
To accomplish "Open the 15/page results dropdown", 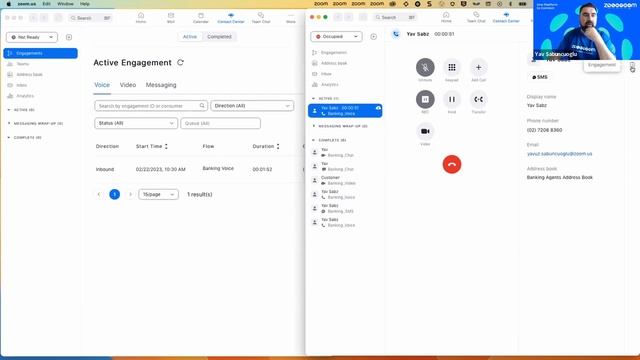I will pyautogui.click(x=158, y=195).
